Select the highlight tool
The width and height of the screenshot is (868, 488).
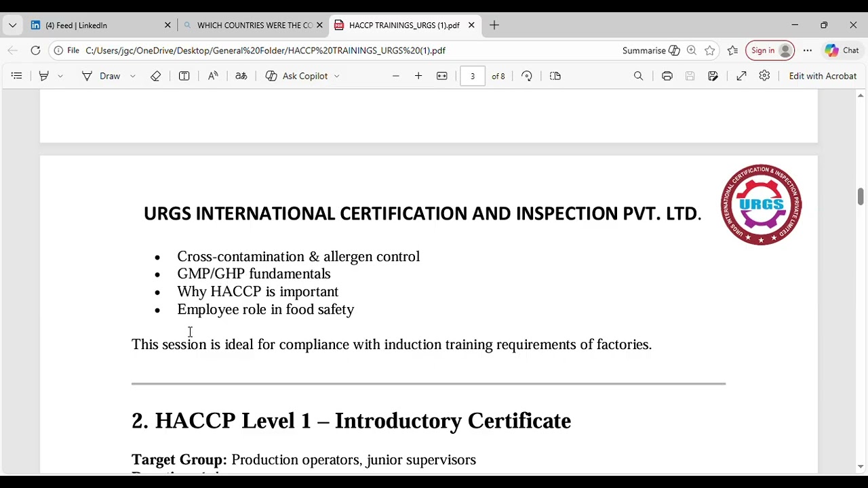pos(44,76)
